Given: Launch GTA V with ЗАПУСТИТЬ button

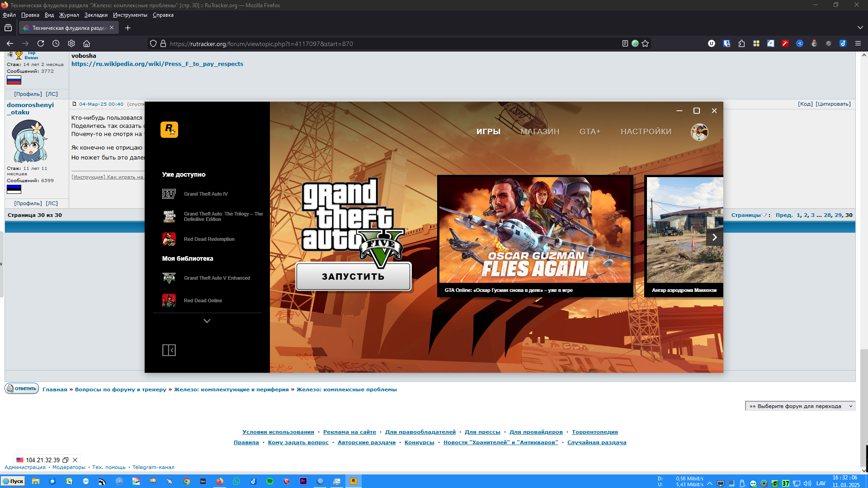Looking at the screenshot, I should coord(354,277).
